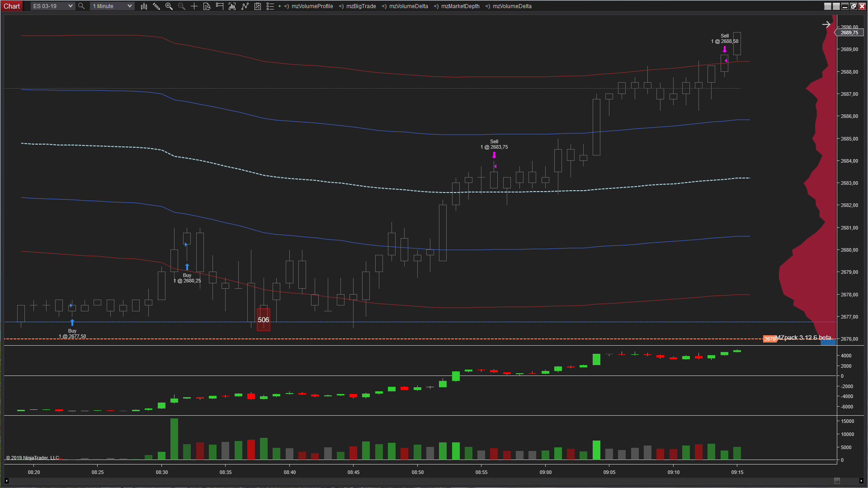The height and width of the screenshot is (488, 868).
Task: Click the scrollbar left arrow
Action: (6, 481)
